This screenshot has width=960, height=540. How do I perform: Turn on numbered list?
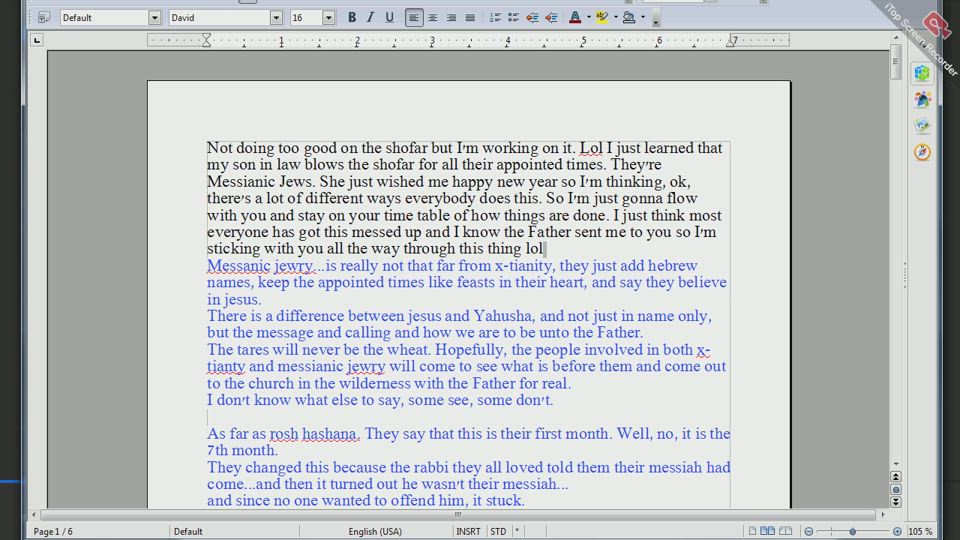(x=495, y=18)
